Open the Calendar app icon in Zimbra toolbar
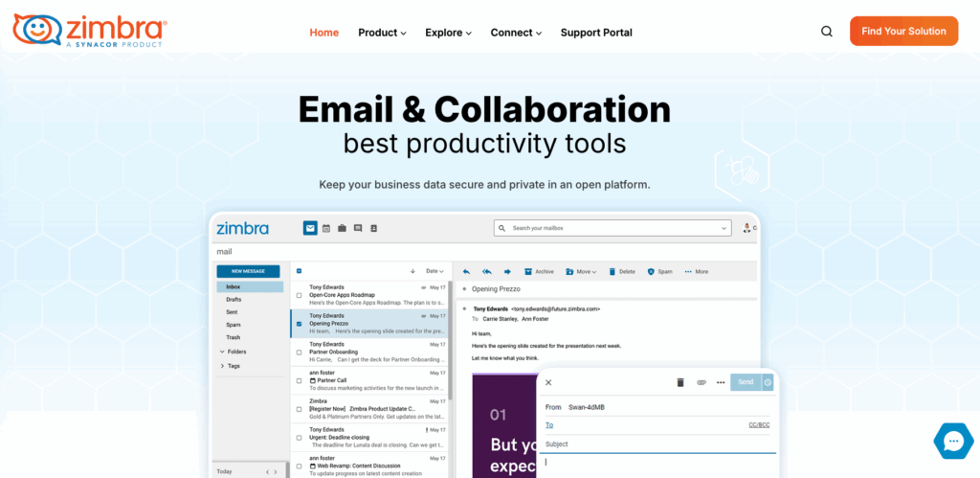Viewport: 980px width, 478px height. pos(326,228)
